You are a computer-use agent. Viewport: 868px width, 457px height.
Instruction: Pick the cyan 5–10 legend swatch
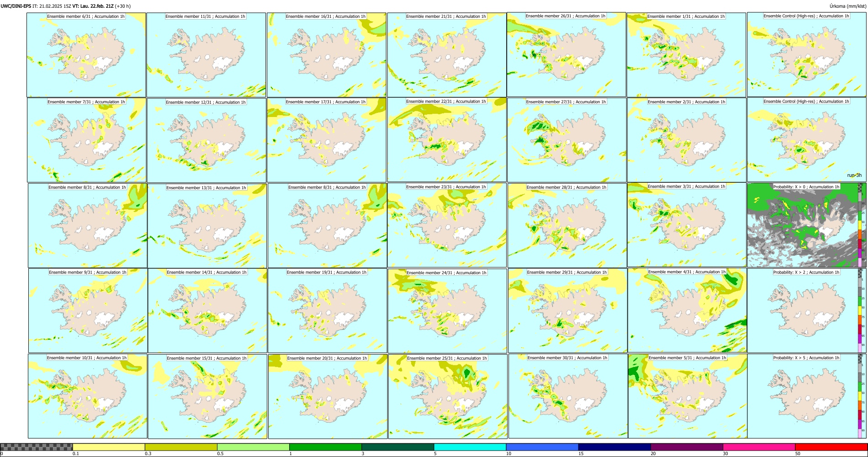click(470, 447)
